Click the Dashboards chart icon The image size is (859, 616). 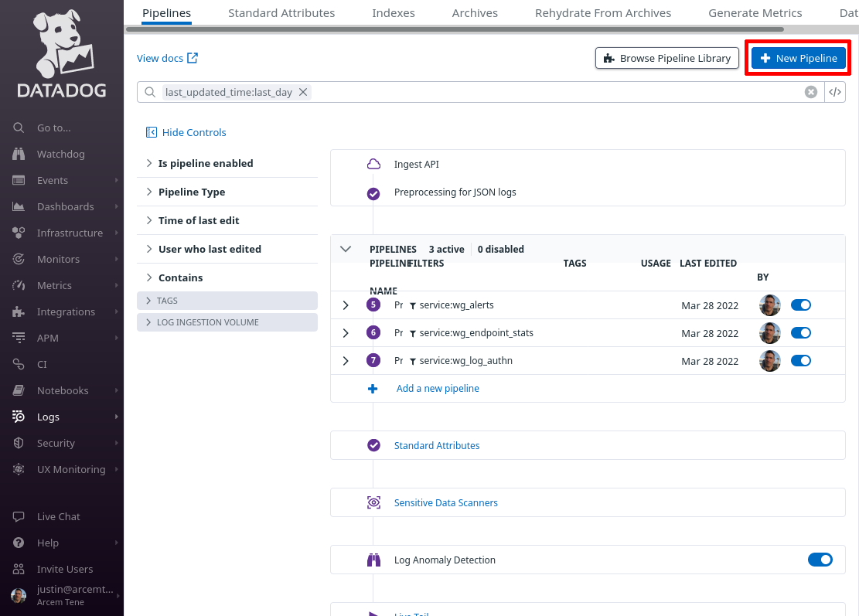19,206
